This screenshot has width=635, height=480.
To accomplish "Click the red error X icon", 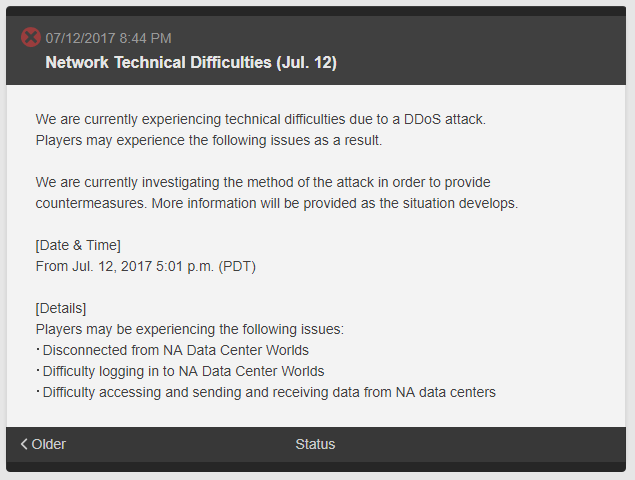I will (x=31, y=38).
